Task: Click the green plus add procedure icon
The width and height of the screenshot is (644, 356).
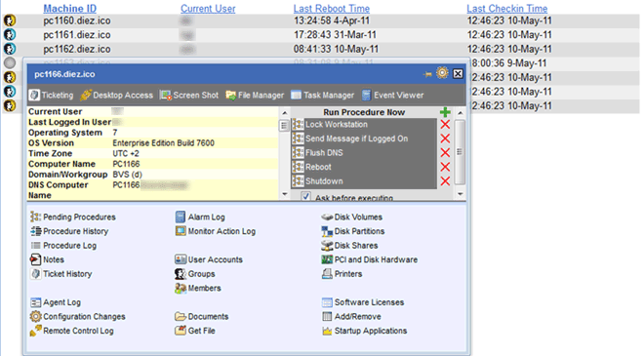Action: click(445, 112)
